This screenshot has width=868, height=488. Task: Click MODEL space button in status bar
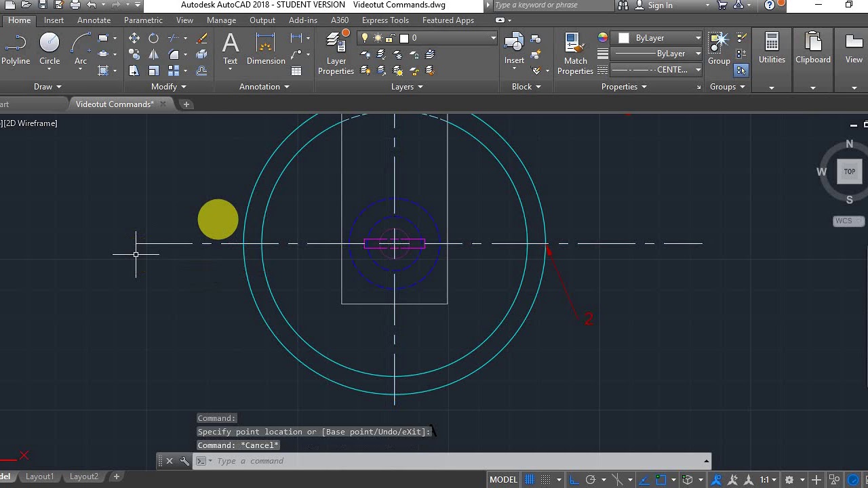pos(504,479)
